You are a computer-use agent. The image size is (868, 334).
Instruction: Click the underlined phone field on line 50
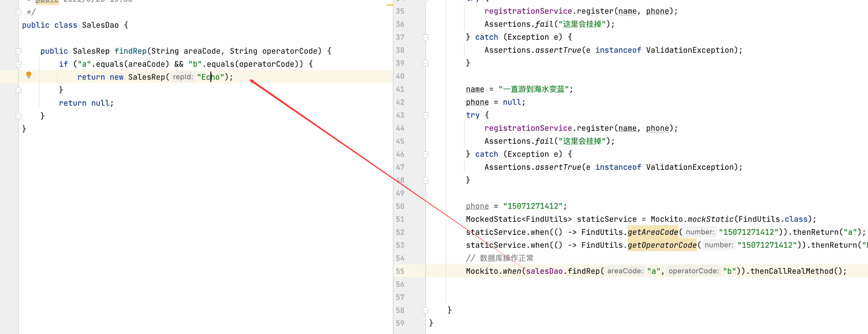[477, 206]
